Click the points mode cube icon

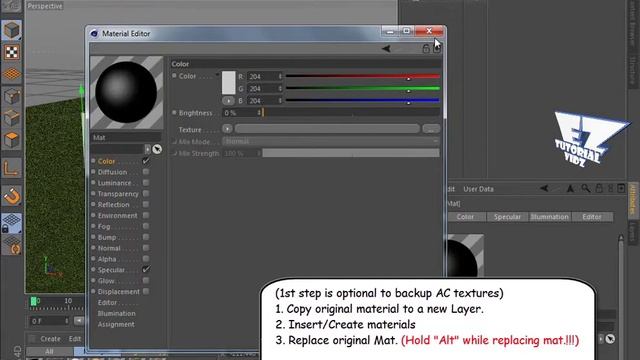click(11, 97)
